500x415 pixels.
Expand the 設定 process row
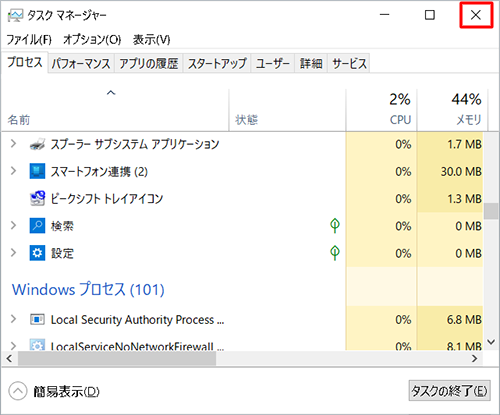[x=13, y=253]
